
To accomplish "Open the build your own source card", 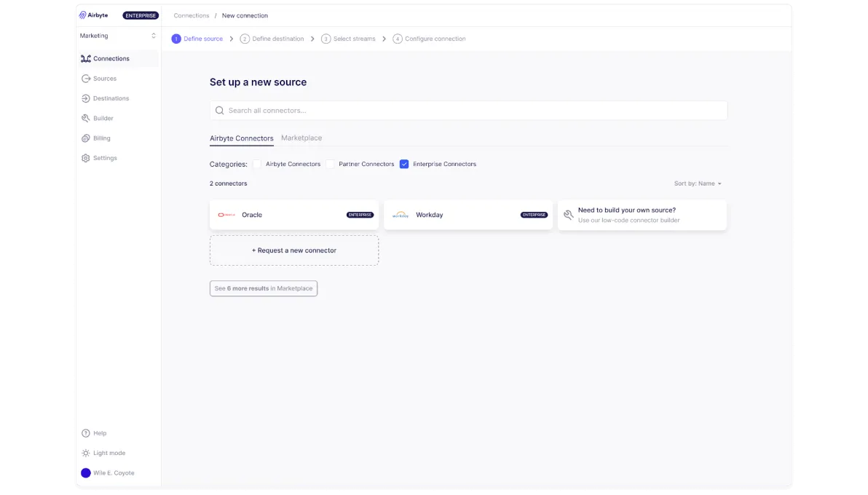I will (x=642, y=215).
